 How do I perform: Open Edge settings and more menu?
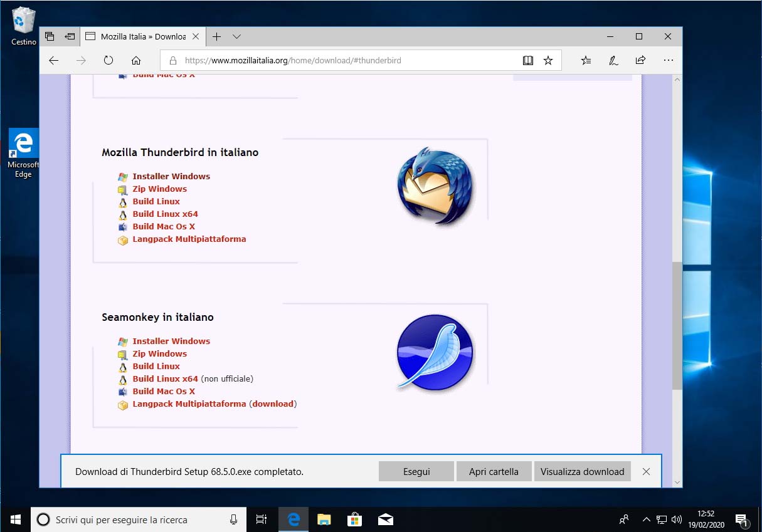(668, 61)
